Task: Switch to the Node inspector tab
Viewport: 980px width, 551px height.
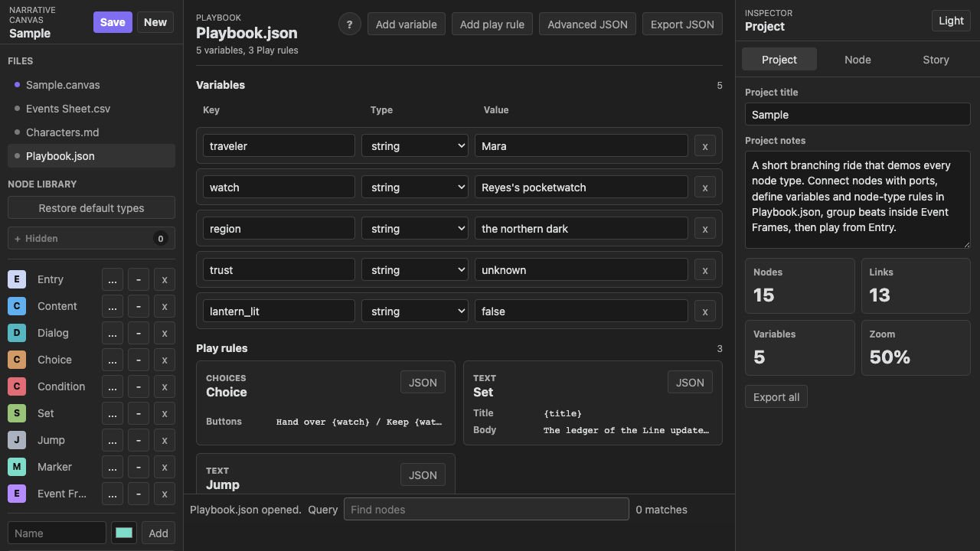Action: coord(857,60)
